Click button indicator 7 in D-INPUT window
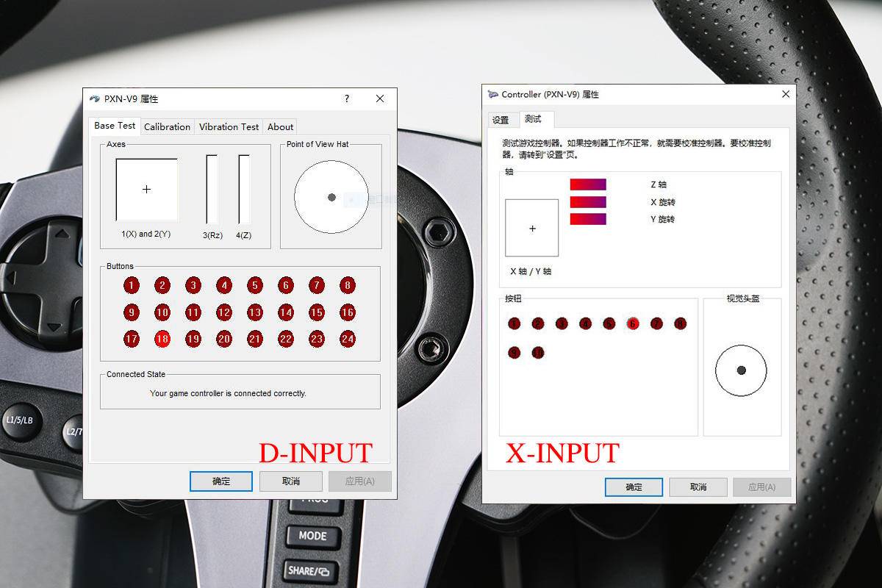882x588 pixels. click(317, 285)
